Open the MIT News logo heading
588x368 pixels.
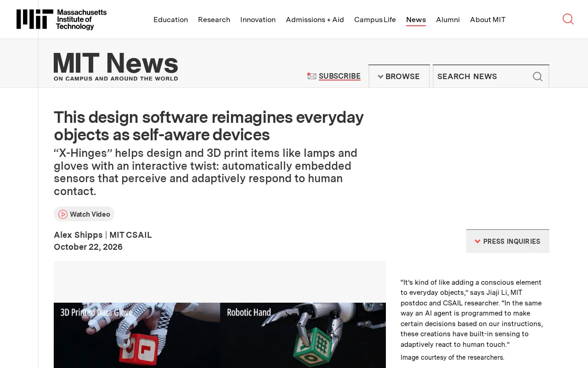(116, 67)
